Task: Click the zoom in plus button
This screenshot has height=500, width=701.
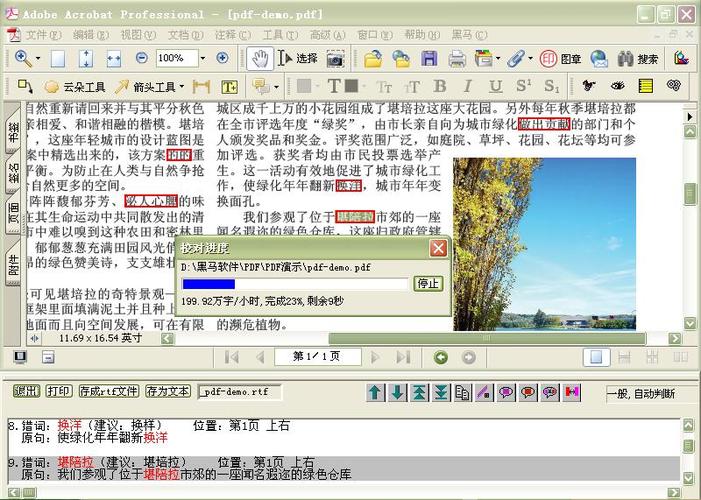Action: coord(222,58)
